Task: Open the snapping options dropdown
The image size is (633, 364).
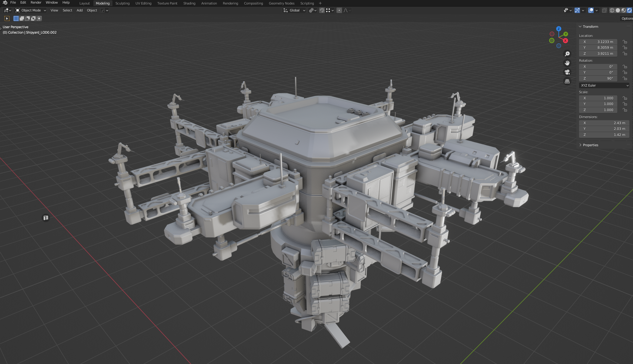Action: tap(330, 10)
